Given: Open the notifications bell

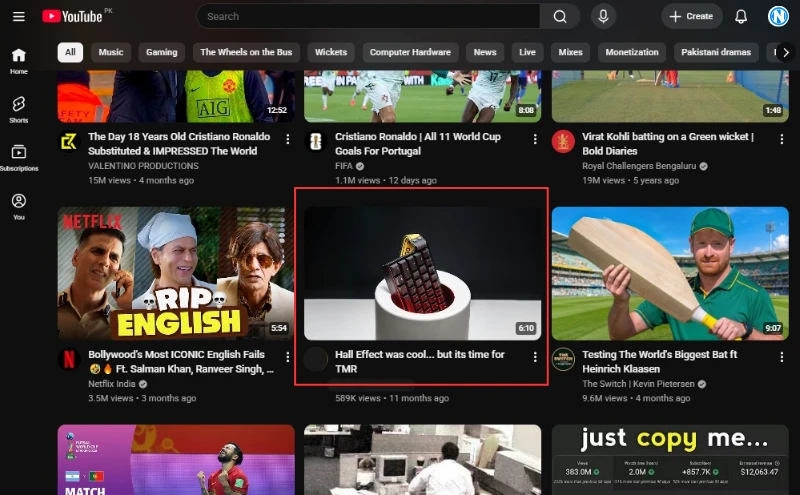Looking at the screenshot, I should (x=741, y=16).
